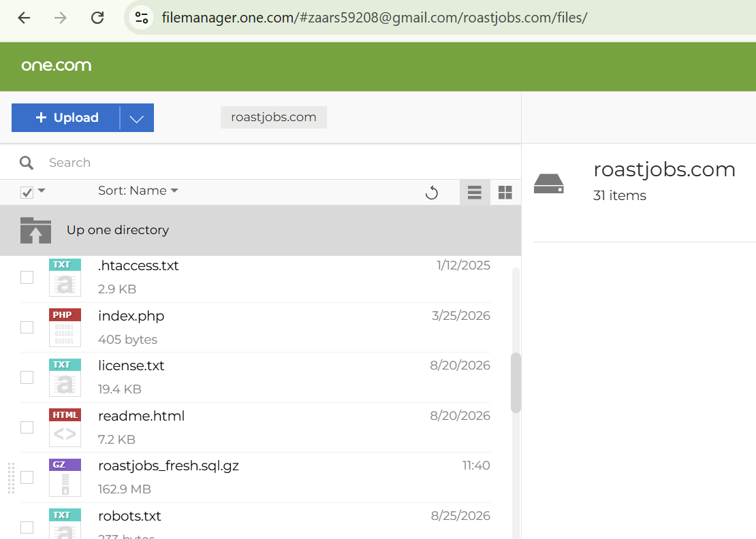The image size is (756, 539).
Task: Go back with the browser back arrow
Action: [x=24, y=18]
